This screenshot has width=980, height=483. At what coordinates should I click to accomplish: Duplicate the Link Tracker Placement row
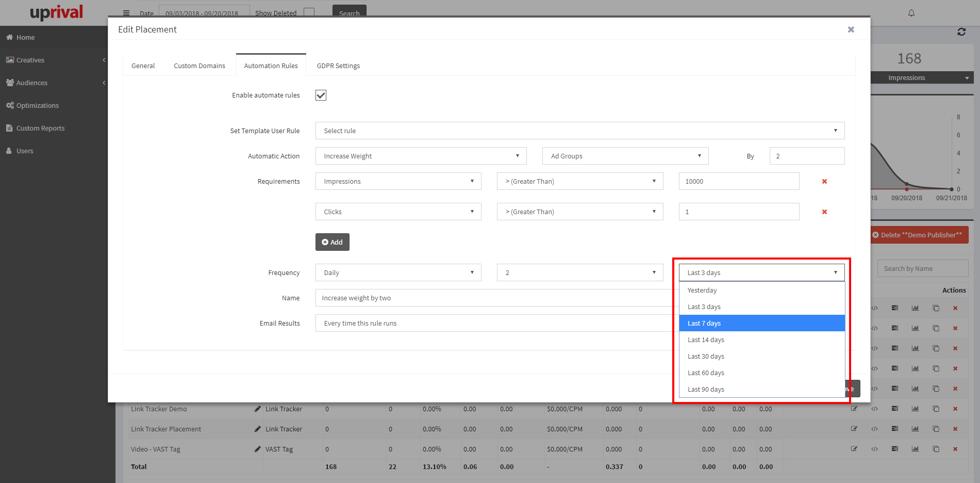[936, 429]
